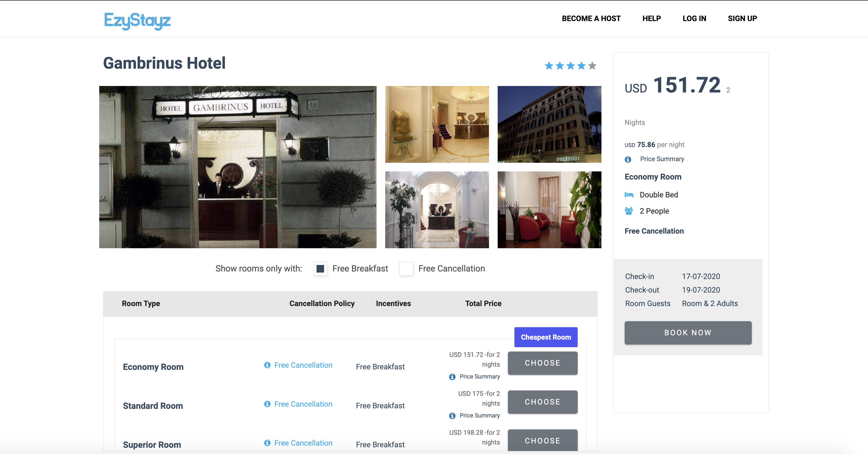Open BECOME A HOST menu item
Screen dimensions: 868x454
pyautogui.click(x=591, y=19)
